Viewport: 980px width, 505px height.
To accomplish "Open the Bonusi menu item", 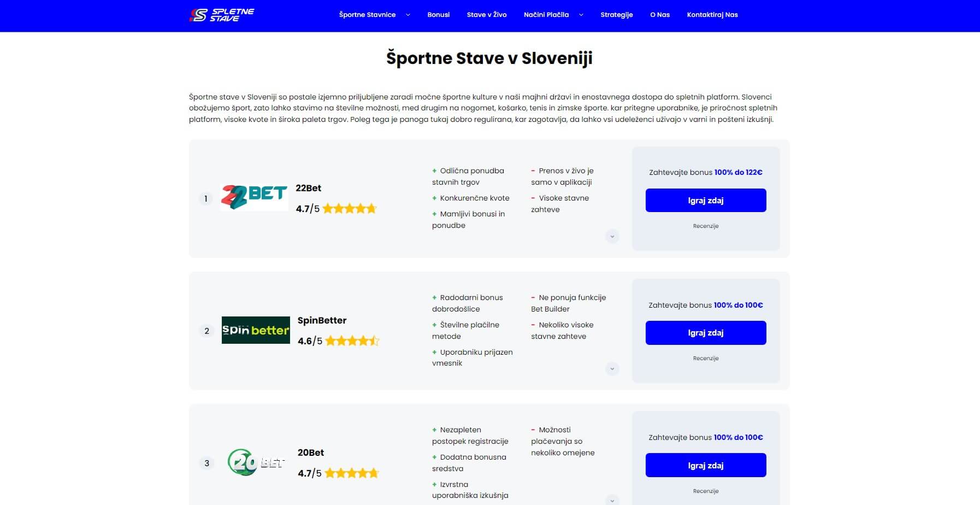I will (x=438, y=15).
